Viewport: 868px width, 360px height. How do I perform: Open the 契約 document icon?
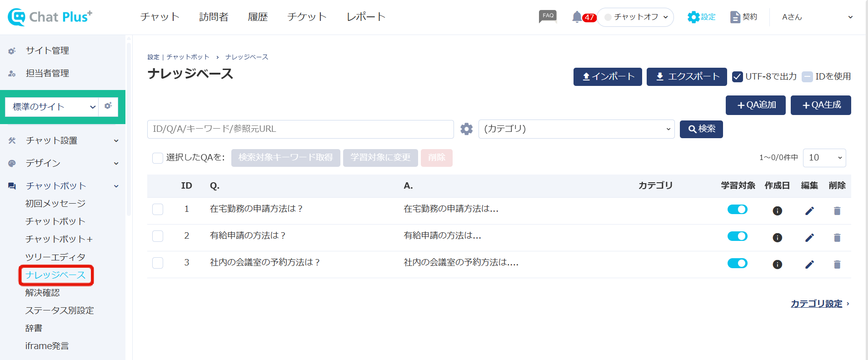tap(743, 17)
